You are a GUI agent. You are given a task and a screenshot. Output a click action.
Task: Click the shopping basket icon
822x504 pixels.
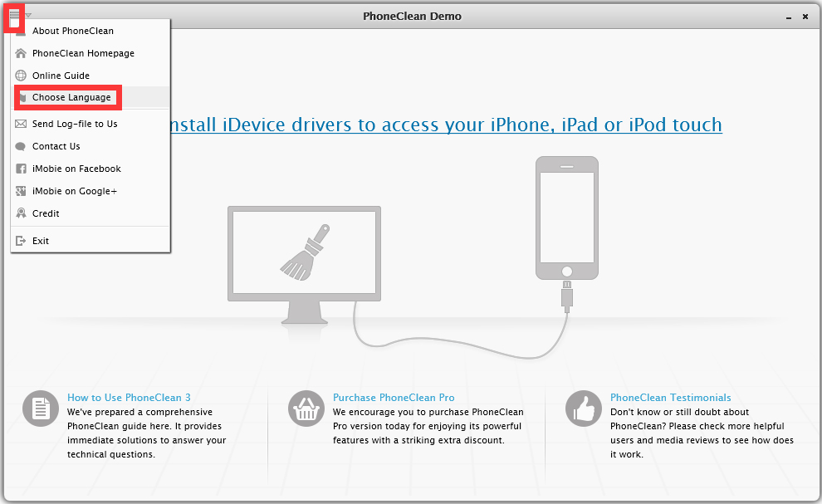click(306, 409)
